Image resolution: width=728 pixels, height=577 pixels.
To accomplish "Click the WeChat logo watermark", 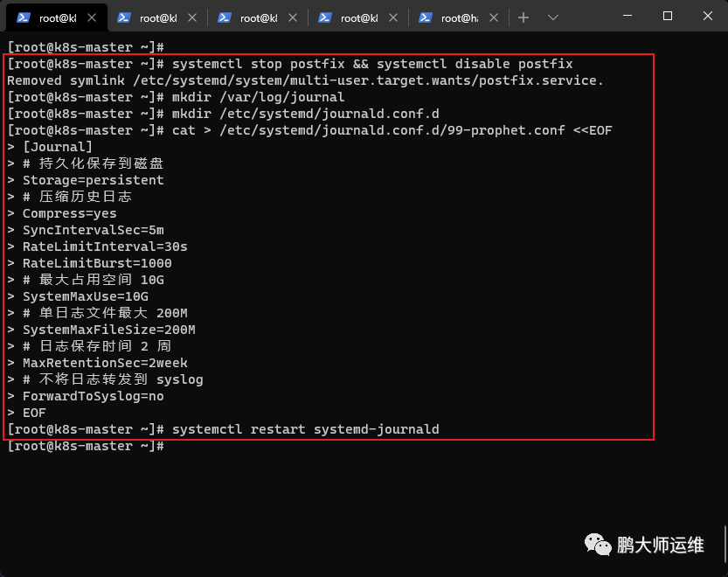I will [x=598, y=545].
